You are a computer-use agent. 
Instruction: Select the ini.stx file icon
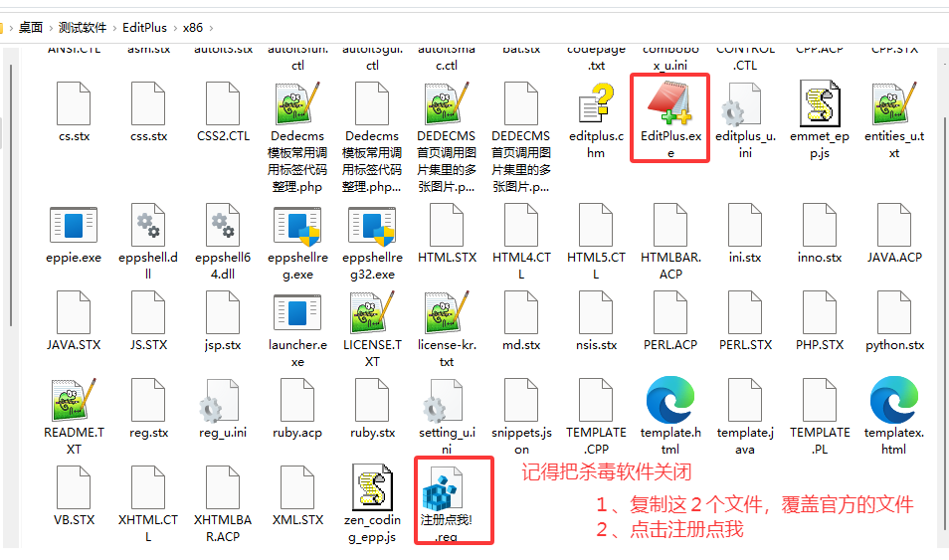[745, 225]
